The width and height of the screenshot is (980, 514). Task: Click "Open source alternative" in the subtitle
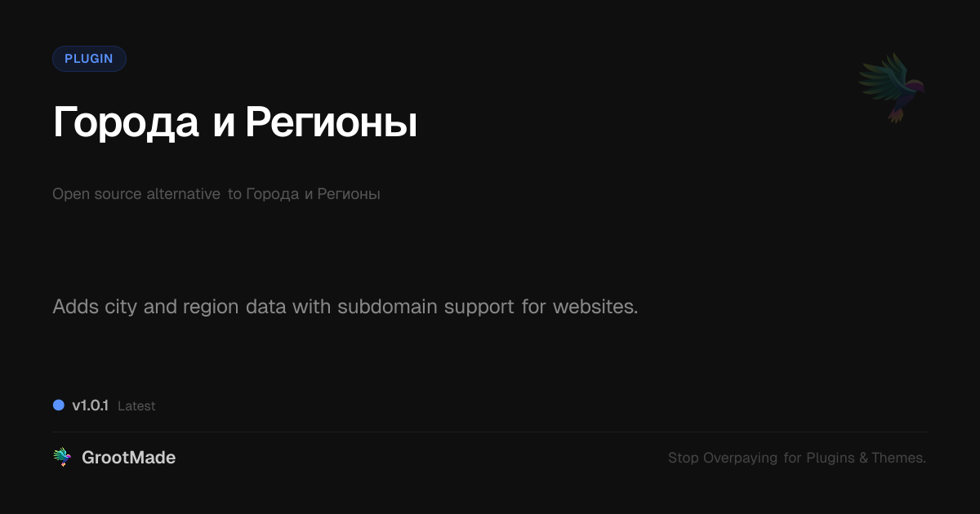136,194
